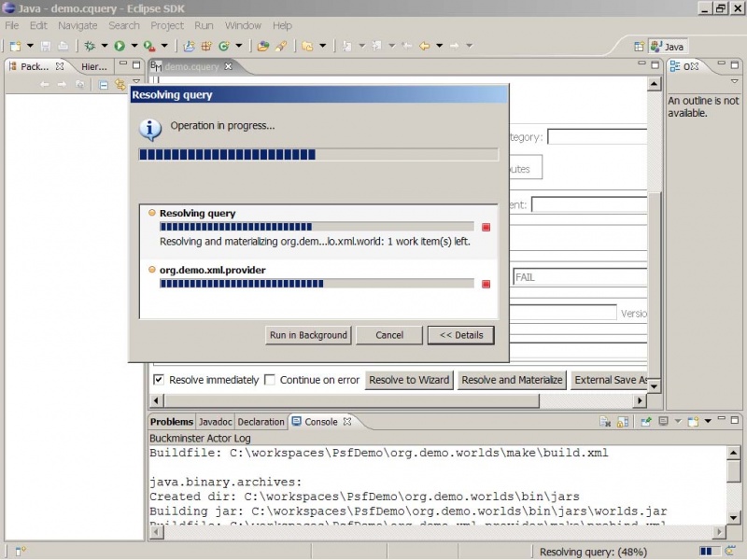Image resolution: width=747 pixels, height=560 pixels.
Task: Open the External Tools dropdown arrow
Action: point(164,46)
